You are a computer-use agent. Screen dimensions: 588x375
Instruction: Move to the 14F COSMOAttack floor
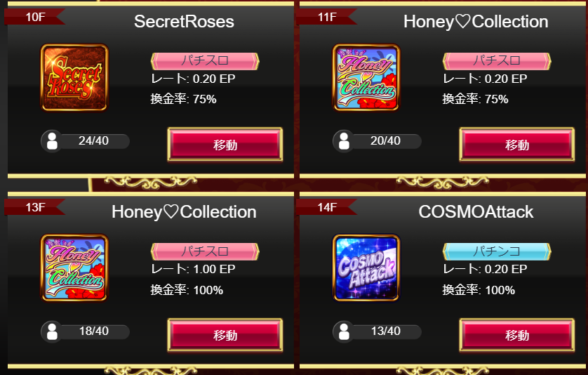tap(516, 335)
